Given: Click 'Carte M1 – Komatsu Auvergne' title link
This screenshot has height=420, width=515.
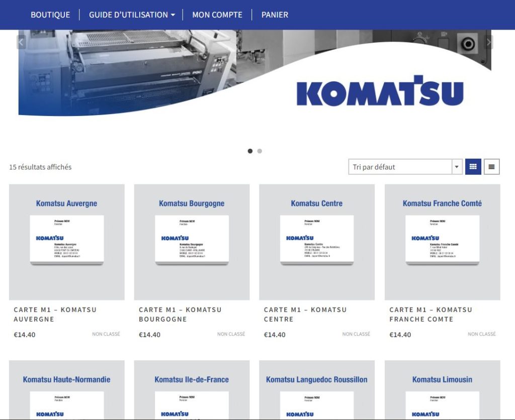Looking at the screenshot, I should (55, 314).
